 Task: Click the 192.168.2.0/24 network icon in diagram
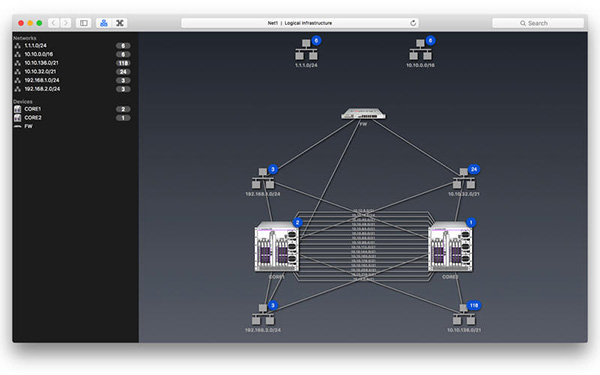pos(263,315)
